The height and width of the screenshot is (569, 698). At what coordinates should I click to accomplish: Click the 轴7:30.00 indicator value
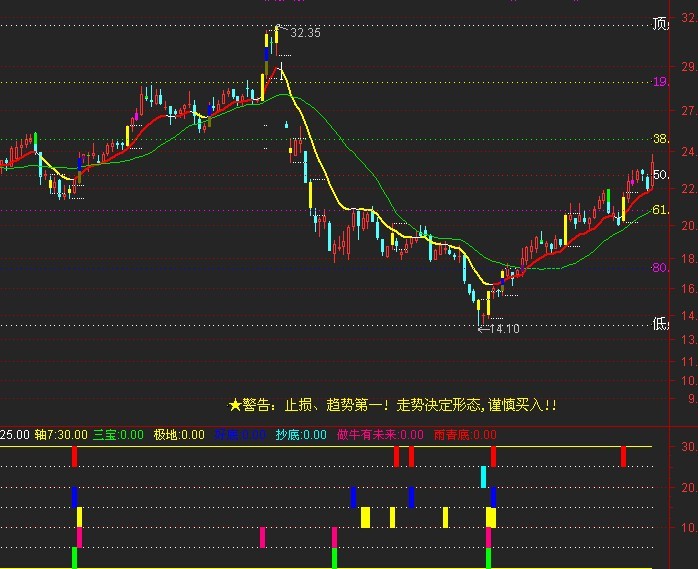61,435
